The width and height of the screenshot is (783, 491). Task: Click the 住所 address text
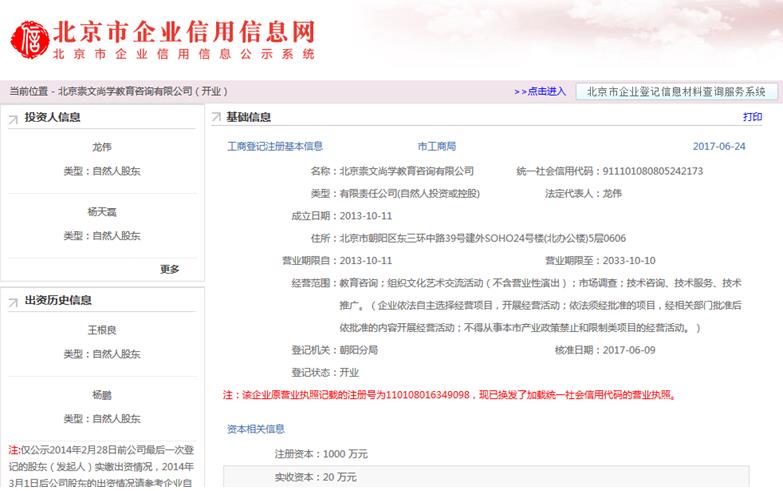(482, 238)
